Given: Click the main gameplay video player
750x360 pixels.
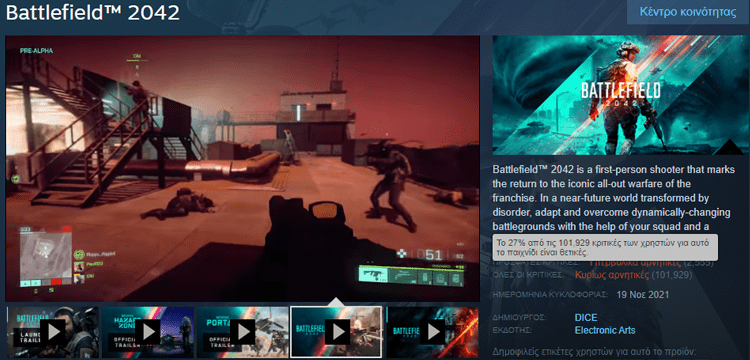Looking at the screenshot, I should tap(243, 168).
